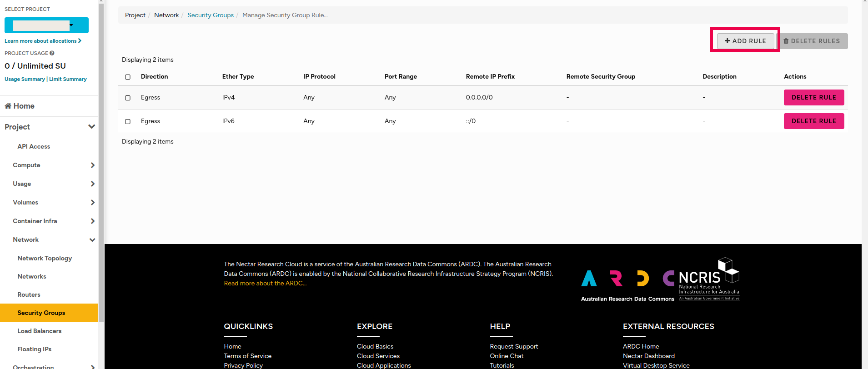Open Floating IPs menu item
Screen dimensions: 868x369
(35, 349)
